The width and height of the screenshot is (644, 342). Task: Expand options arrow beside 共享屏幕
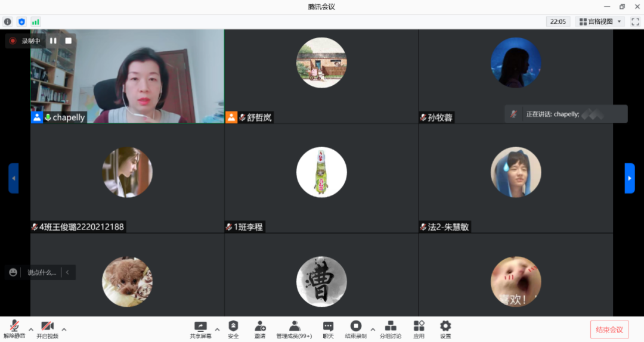click(x=217, y=328)
